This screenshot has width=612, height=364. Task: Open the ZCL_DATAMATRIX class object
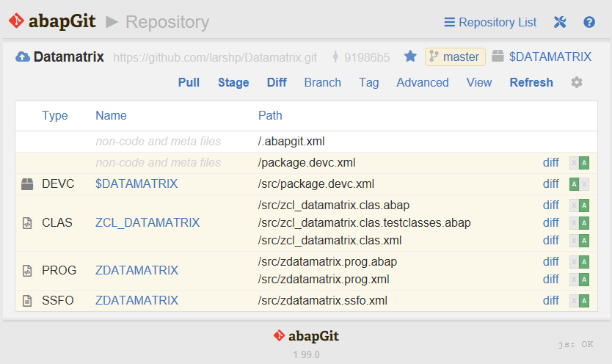(x=147, y=223)
